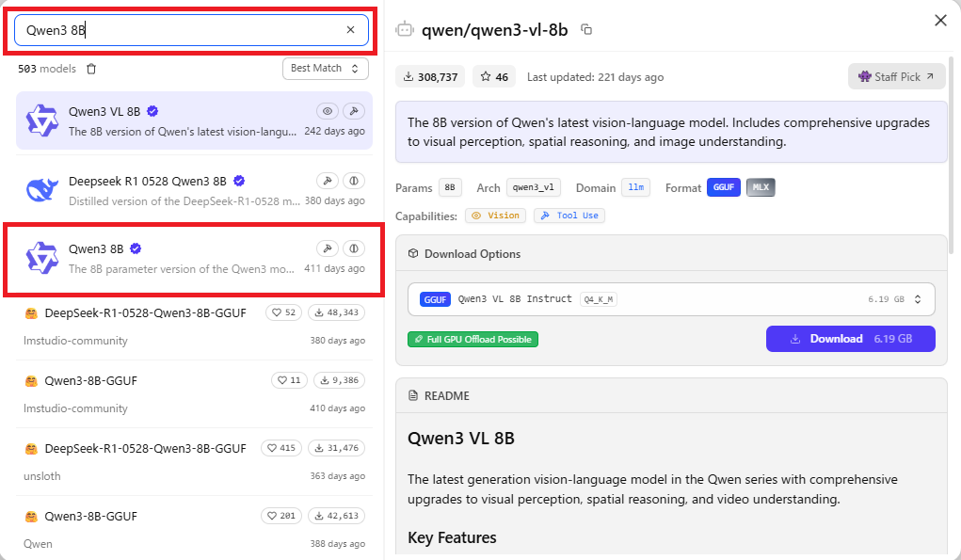
Task: Click the verified badge beside Qwen3 VL 8B
Action: [x=152, y=111]
